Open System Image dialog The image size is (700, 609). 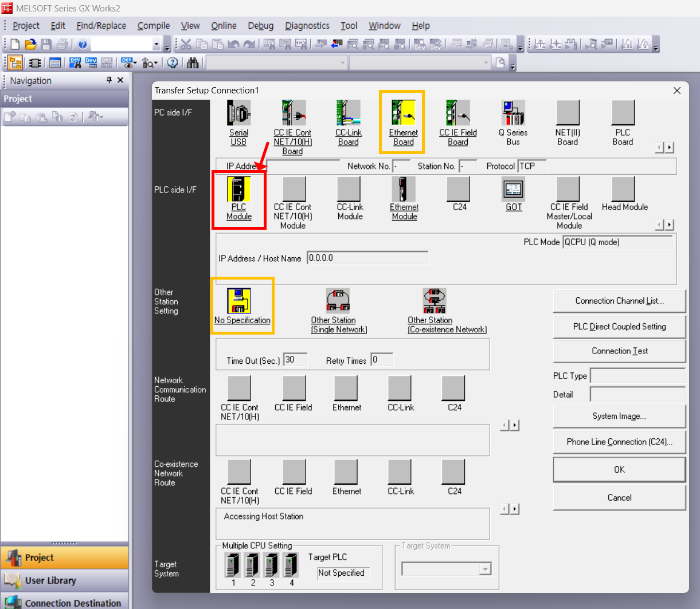[619, 417]
